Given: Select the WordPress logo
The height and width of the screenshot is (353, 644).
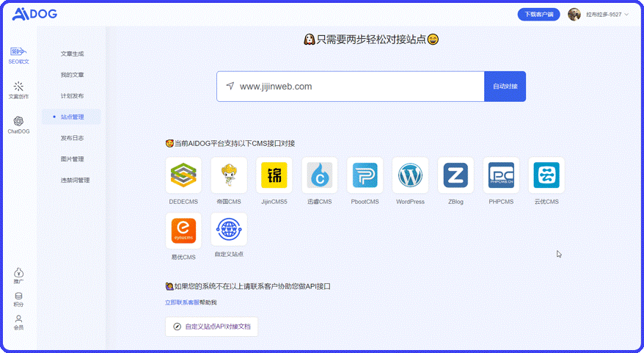Looking at the screenshot, I should coord(410,175).
